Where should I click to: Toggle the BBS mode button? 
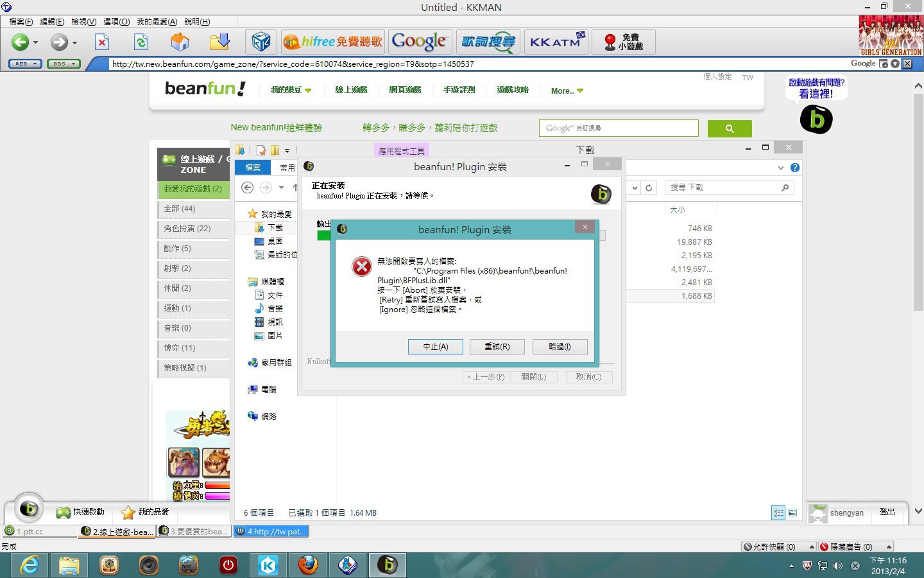[x=63, y=64]
